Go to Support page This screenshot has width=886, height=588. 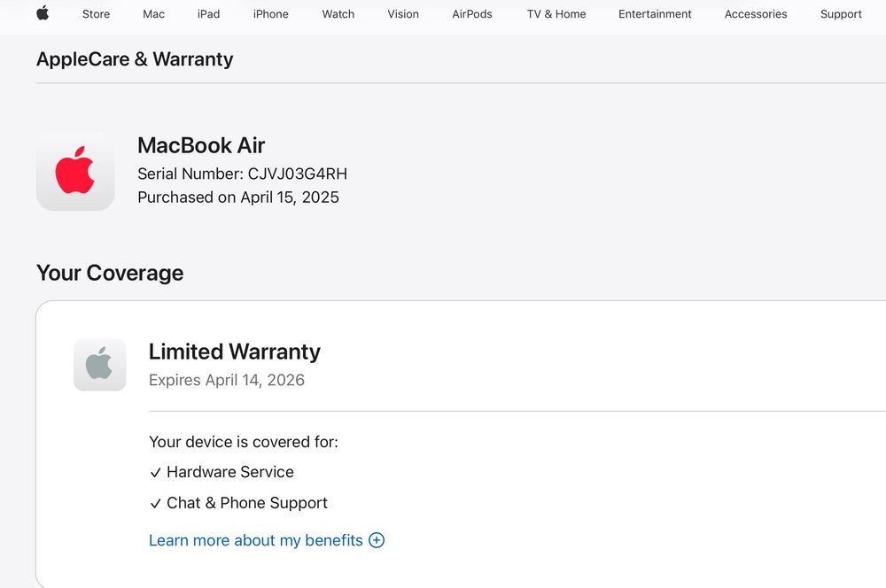point(841,14)
